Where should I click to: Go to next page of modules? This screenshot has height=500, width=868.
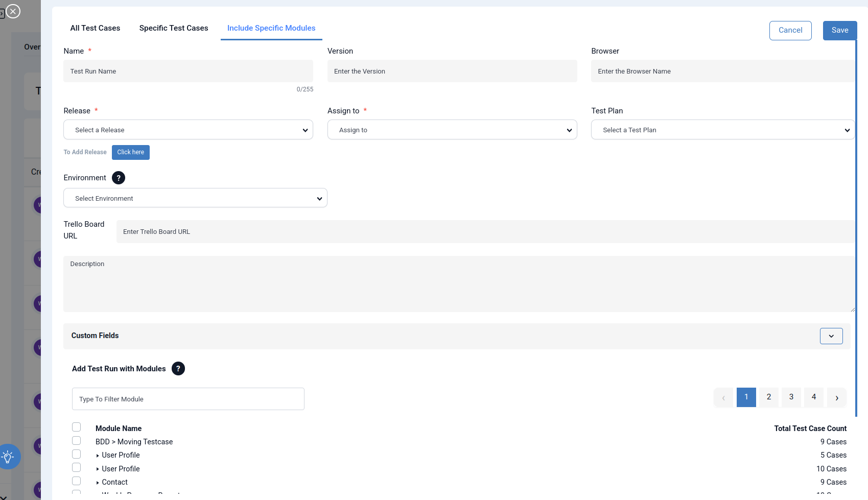click(837, 397)
